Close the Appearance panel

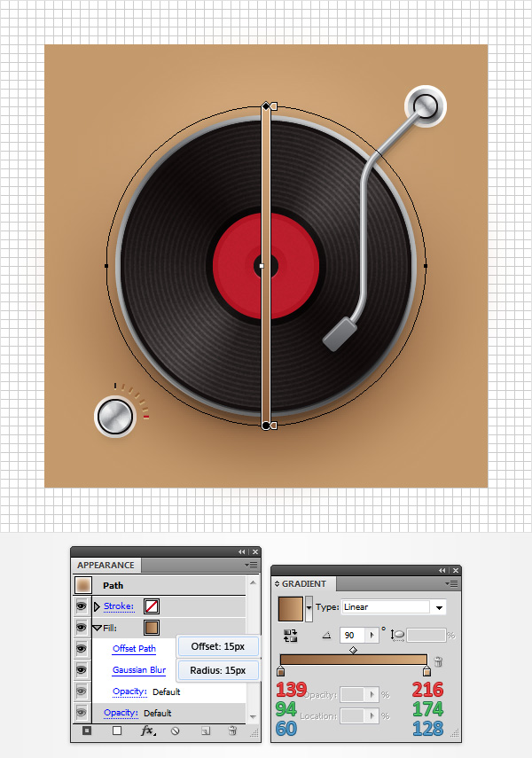point(255,551)
